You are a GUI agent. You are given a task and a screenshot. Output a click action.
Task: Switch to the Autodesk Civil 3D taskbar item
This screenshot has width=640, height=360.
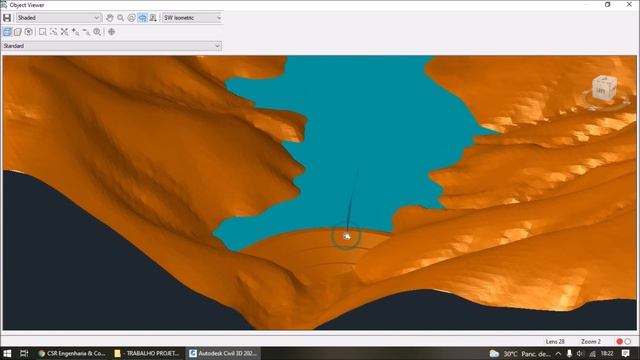point(223,353)
